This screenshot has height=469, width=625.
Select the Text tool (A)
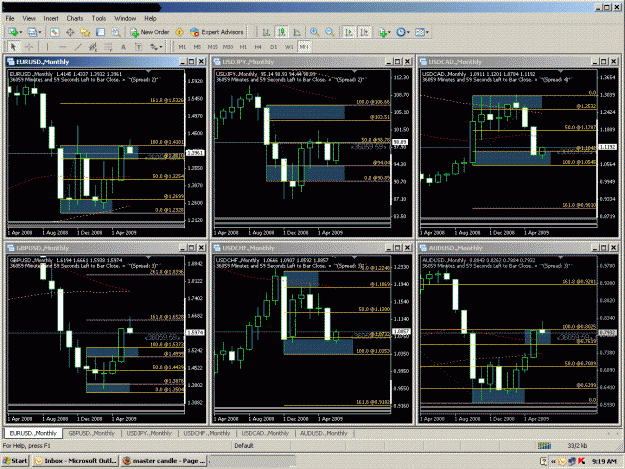(x=124, y=47)
